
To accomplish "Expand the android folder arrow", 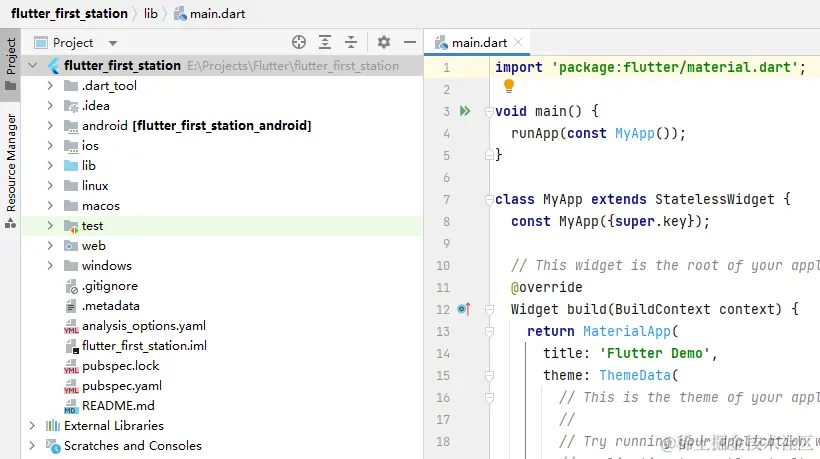I will (50, 126).
